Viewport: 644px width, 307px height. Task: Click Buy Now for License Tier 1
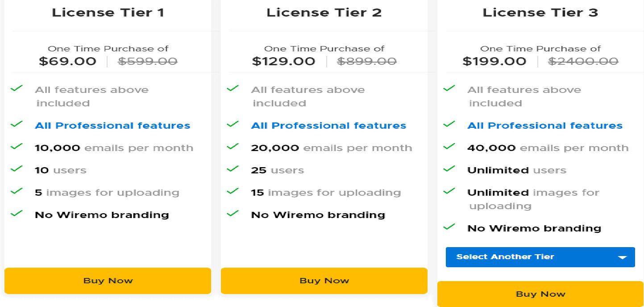pos(108,281)
